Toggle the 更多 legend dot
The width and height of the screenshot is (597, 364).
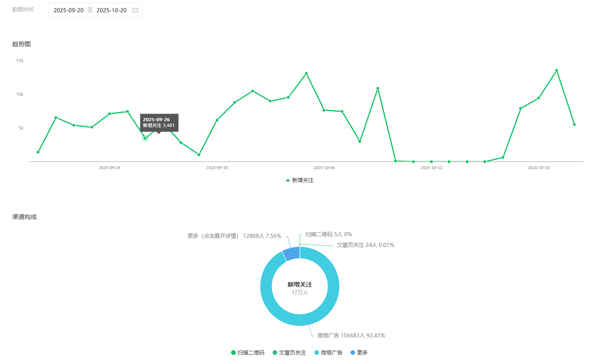point(353,353)
